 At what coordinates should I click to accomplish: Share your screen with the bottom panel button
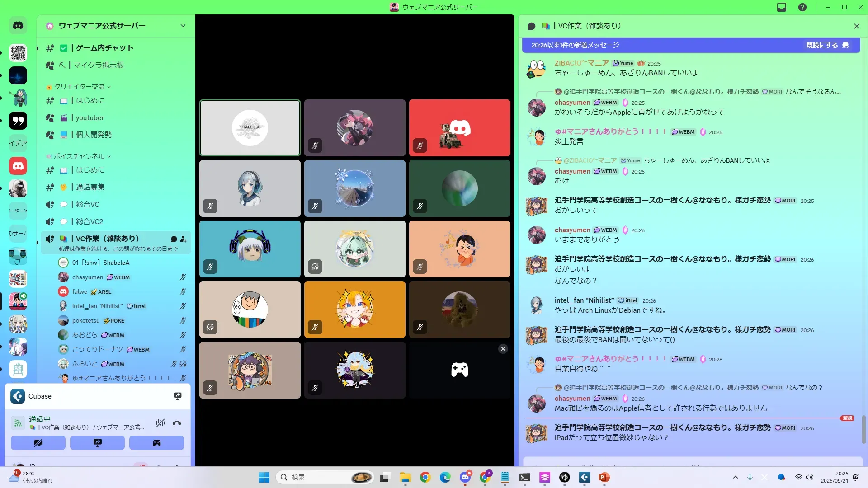point(97,443)
